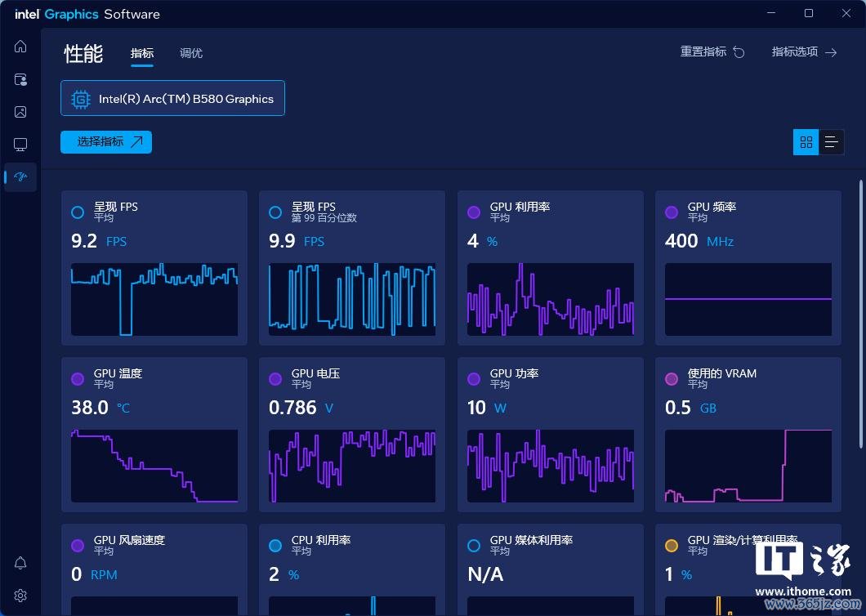Click the purple circle beside GPU 电压
This screenshot has width=866, height=616.
pyautogui.click(x=275, y=379)
